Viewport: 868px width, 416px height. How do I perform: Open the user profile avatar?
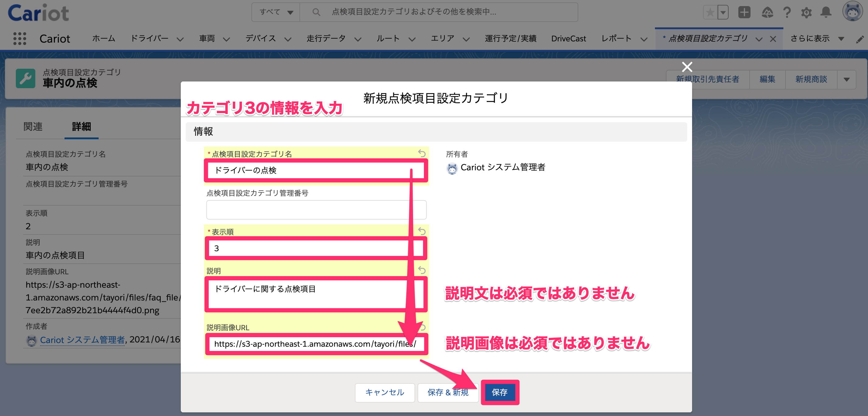point(852,12)
